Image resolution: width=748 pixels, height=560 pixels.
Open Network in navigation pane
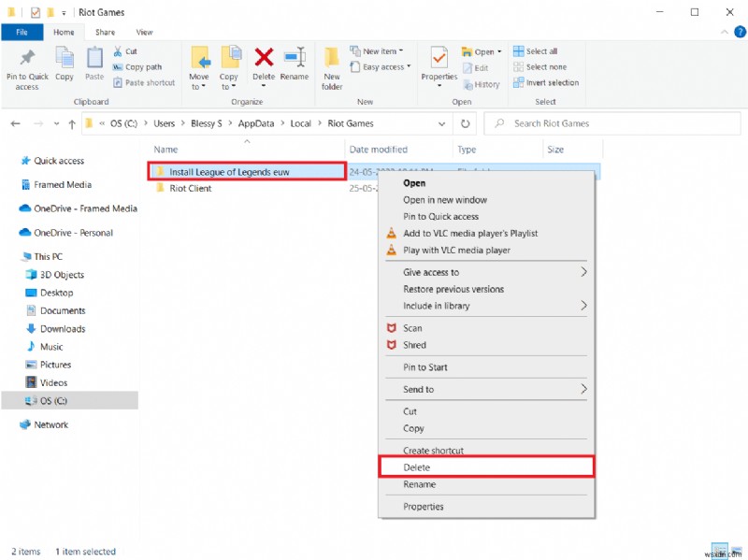51,424
